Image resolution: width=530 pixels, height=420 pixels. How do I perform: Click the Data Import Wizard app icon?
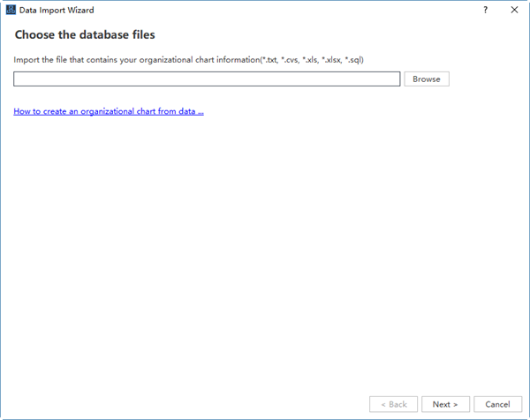click(11, 10)
